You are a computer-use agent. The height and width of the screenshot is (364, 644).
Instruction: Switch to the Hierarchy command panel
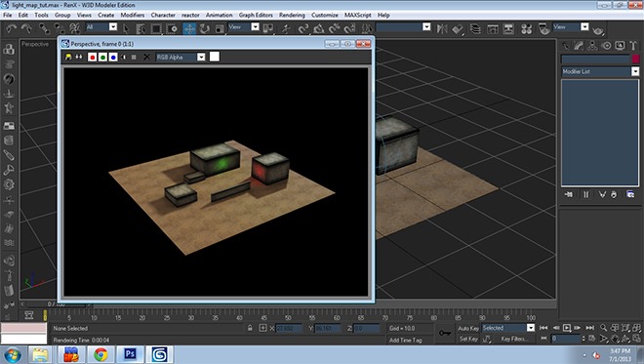pos(592,46)
